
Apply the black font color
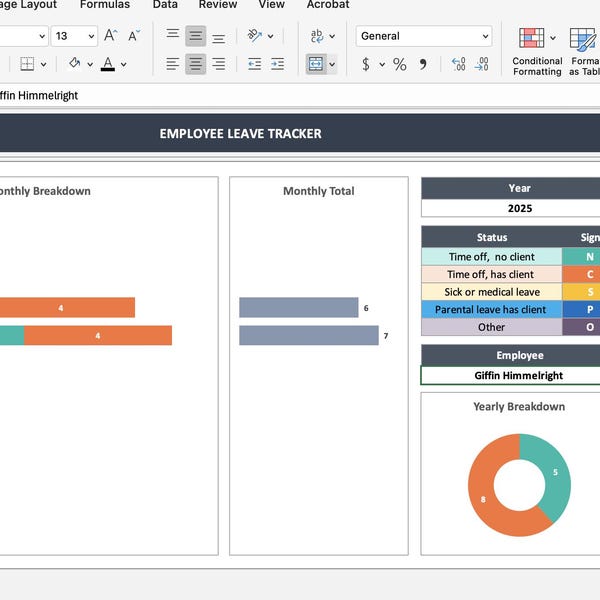tap(108, 64)
